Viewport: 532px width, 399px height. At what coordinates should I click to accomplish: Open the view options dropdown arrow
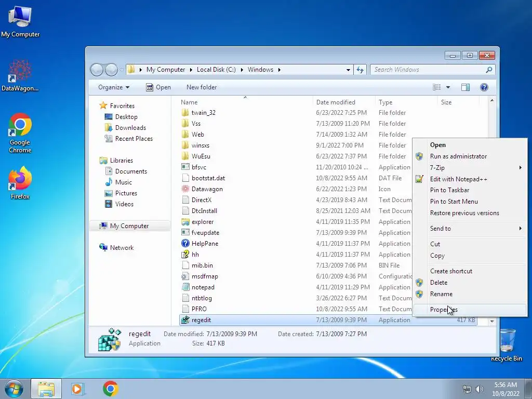tap(448, 87)
